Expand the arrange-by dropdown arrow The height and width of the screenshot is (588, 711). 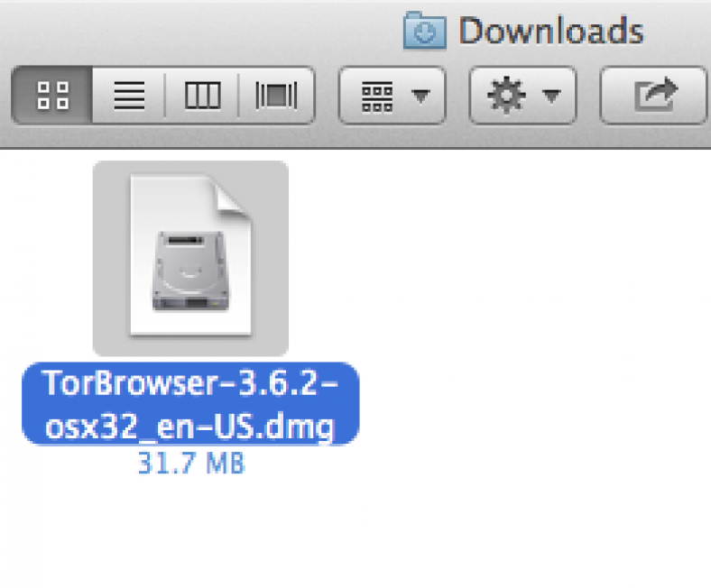click(x=420, y=96)
